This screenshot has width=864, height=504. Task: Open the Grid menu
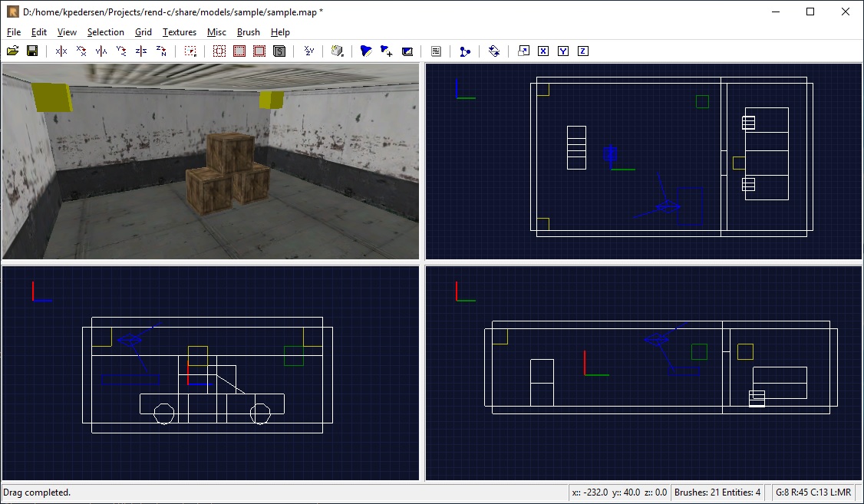[x=143, y=32]
